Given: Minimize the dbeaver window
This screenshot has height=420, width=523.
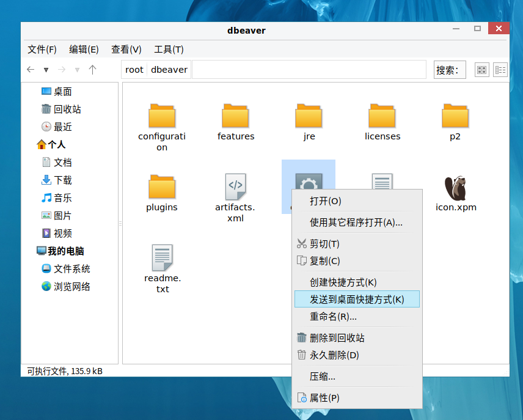Looking at the screenshot, I should coord(456,29).
